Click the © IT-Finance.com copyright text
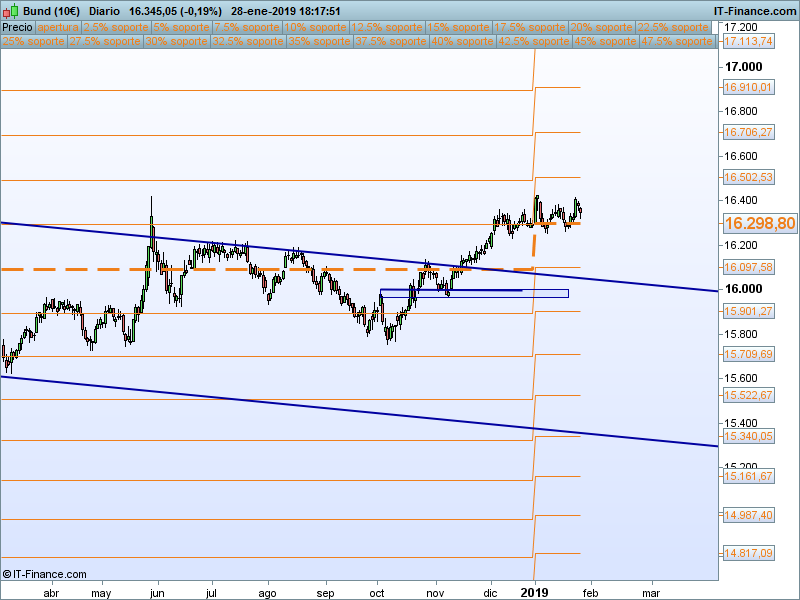 [45, 574]
